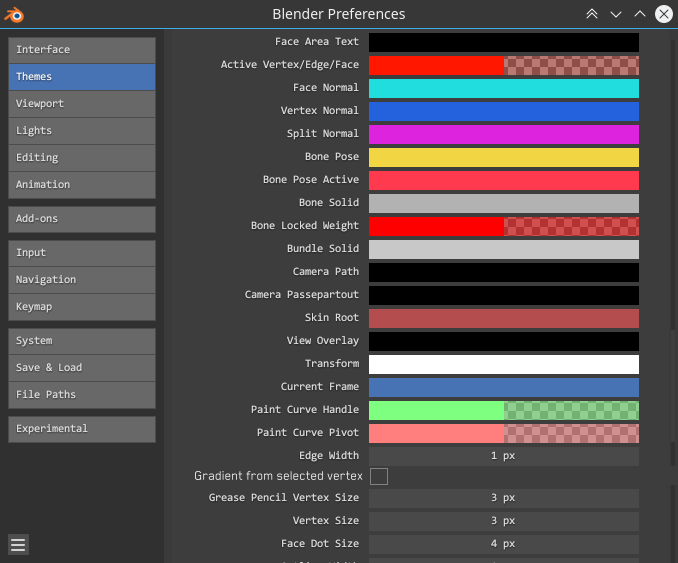678x563 pixels.
Task: Switch to the Interface preferences tab
Action: [82, 50]
